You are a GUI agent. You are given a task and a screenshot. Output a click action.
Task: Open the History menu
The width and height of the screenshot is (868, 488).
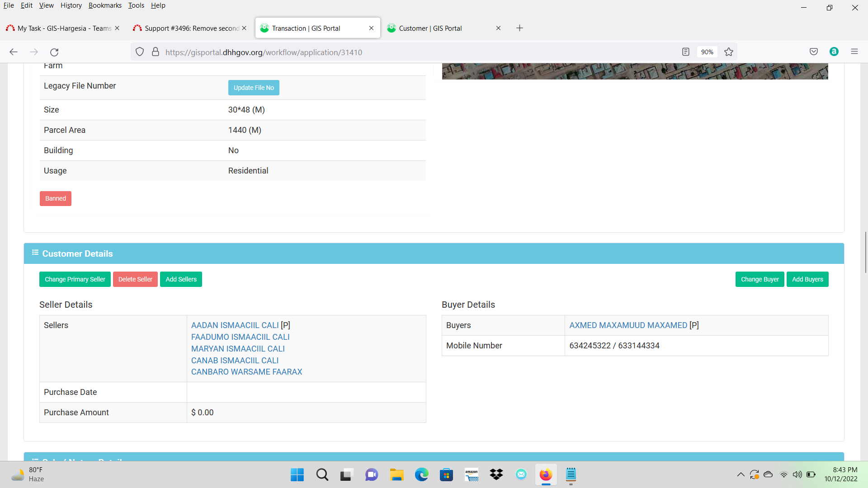click(x=71, y=5)
